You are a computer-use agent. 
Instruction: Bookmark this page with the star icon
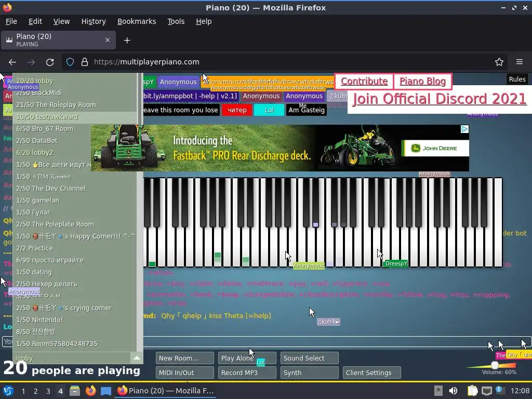tap(499, 62)
